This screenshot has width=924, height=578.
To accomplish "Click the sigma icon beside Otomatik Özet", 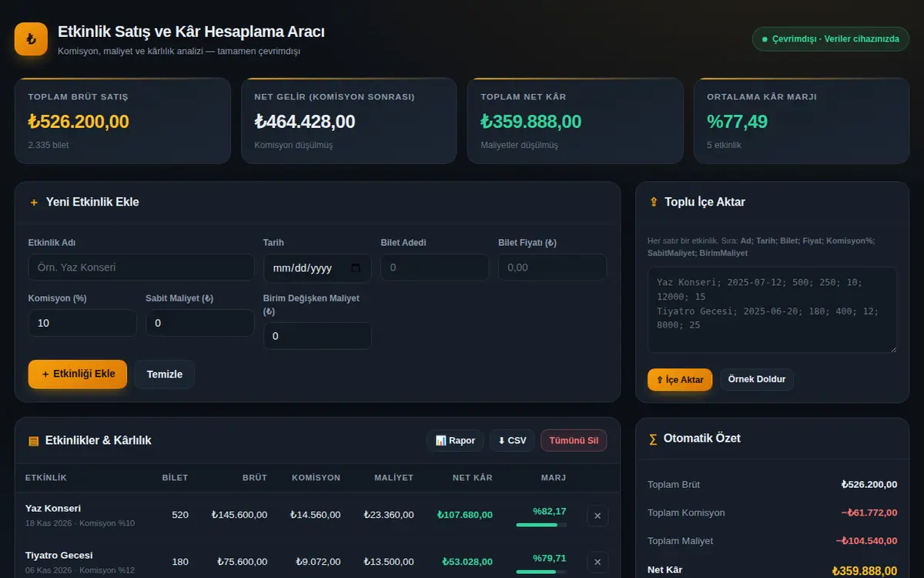I will pyautogui.click(x=654, y=439).
